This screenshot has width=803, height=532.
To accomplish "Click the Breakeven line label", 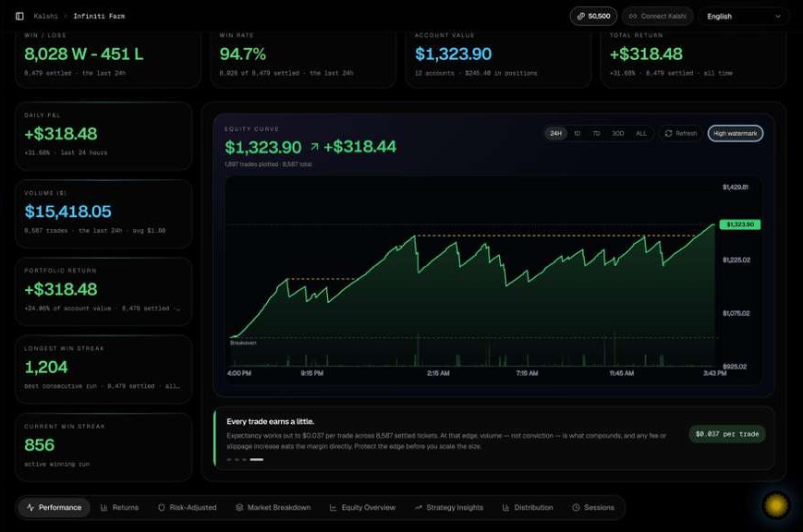I will [x=243, y=343].
